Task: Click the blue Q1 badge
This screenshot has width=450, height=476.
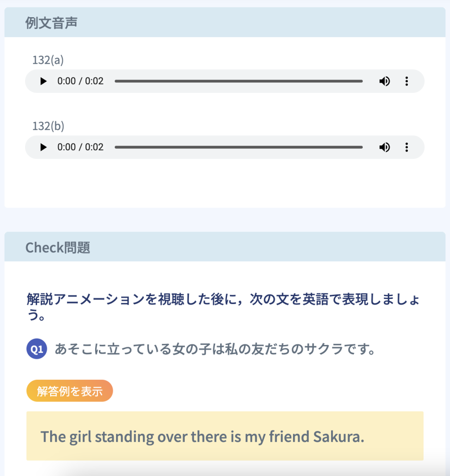Action: coord(37,349)
